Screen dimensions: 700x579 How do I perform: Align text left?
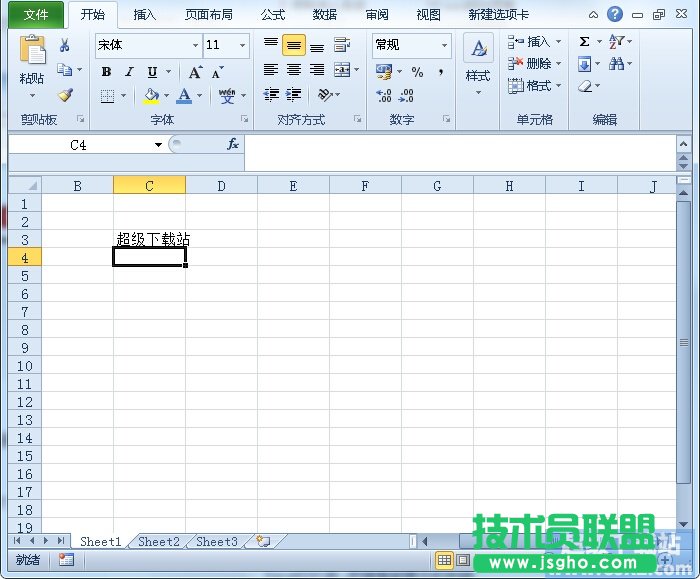pos(271,70)
